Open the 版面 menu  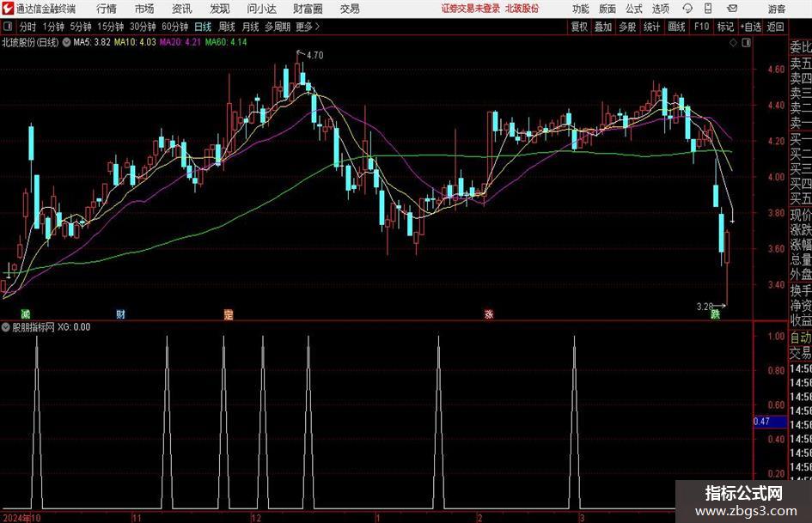coord(607,9)
